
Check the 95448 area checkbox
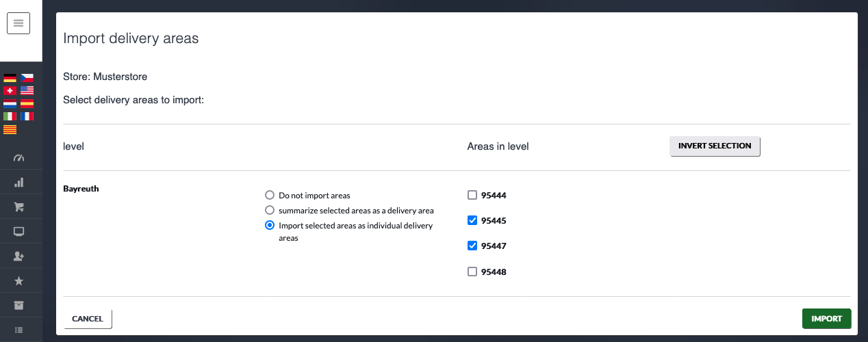pyautogui.click(x=472, y=272)
